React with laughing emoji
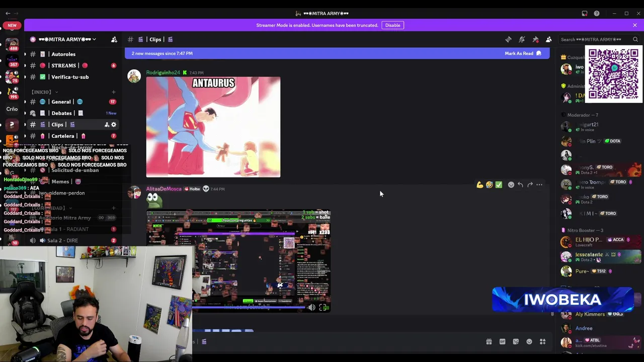Viewport: 644px width, 362px height. [489, 185]
